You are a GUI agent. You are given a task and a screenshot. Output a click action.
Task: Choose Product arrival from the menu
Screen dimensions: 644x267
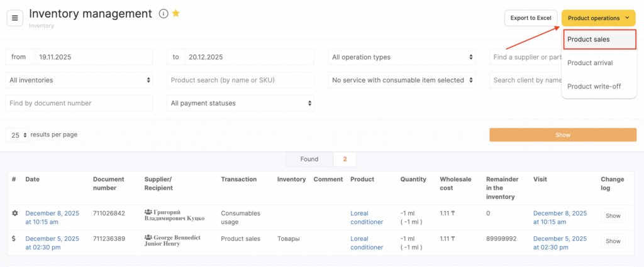(x=590, y=63)
